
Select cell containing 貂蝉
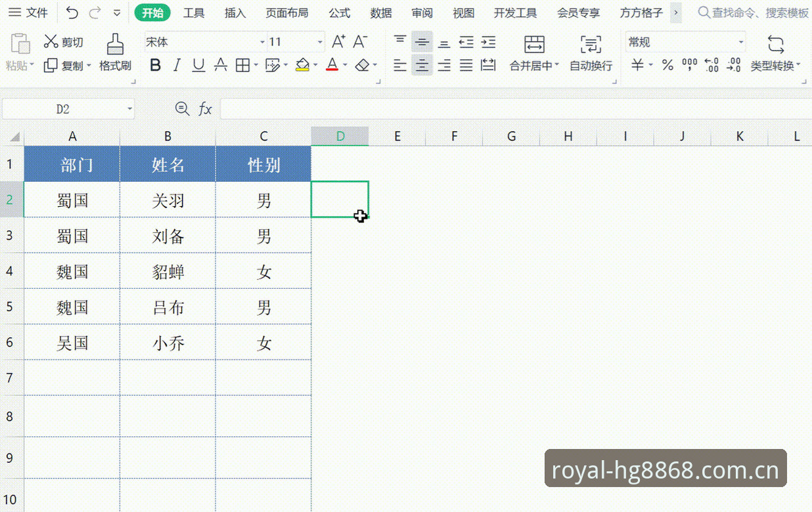tap(168, 271)
